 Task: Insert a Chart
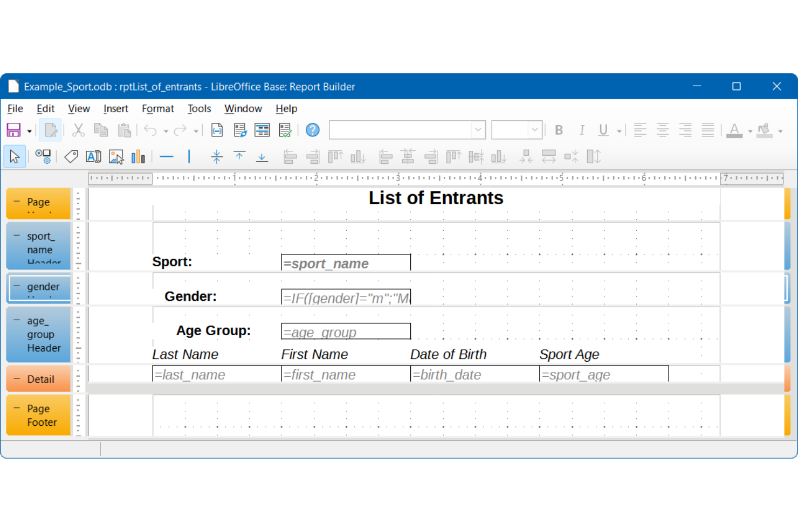tap(138, 156)
